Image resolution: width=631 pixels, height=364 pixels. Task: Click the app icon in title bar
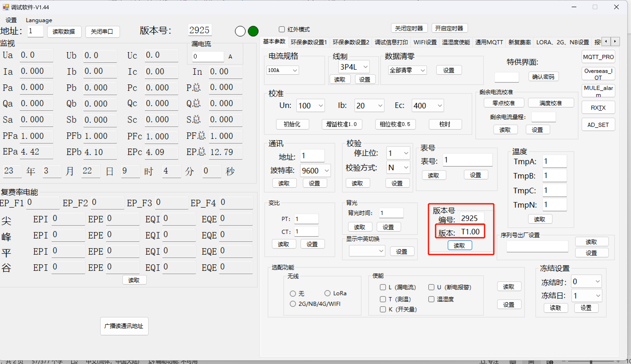[x=6, y=7]
